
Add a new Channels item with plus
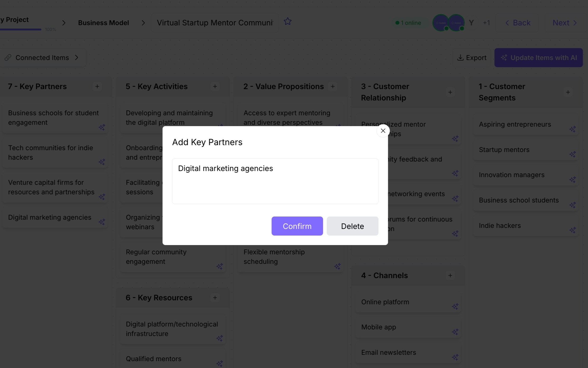point(450,275)
